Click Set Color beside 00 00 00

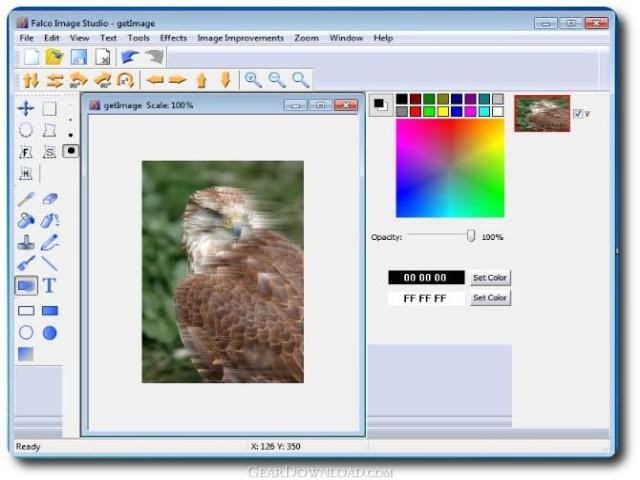tap(490, 278)
